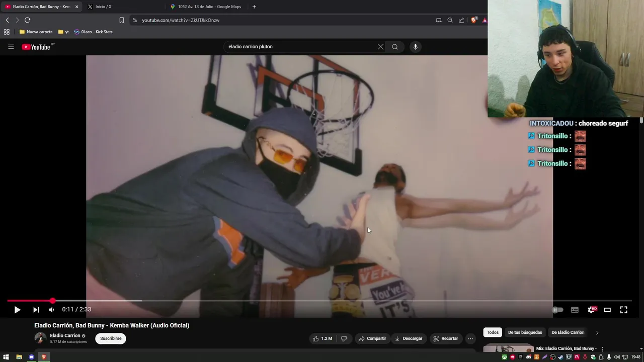644x362 pixels.
Task: Reload the current page
Action: click(x=27, y=20)
